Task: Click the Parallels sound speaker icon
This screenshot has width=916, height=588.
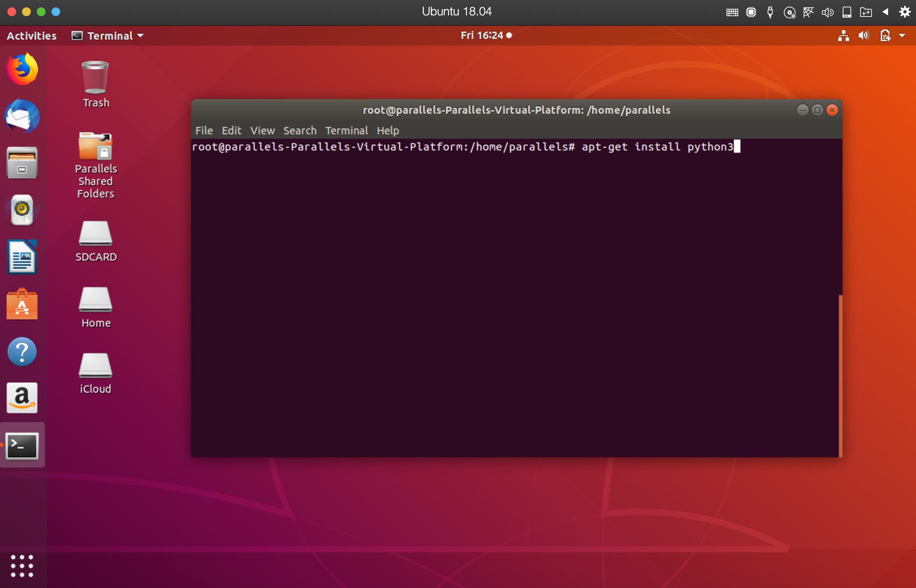Action: tap(827, 12)
